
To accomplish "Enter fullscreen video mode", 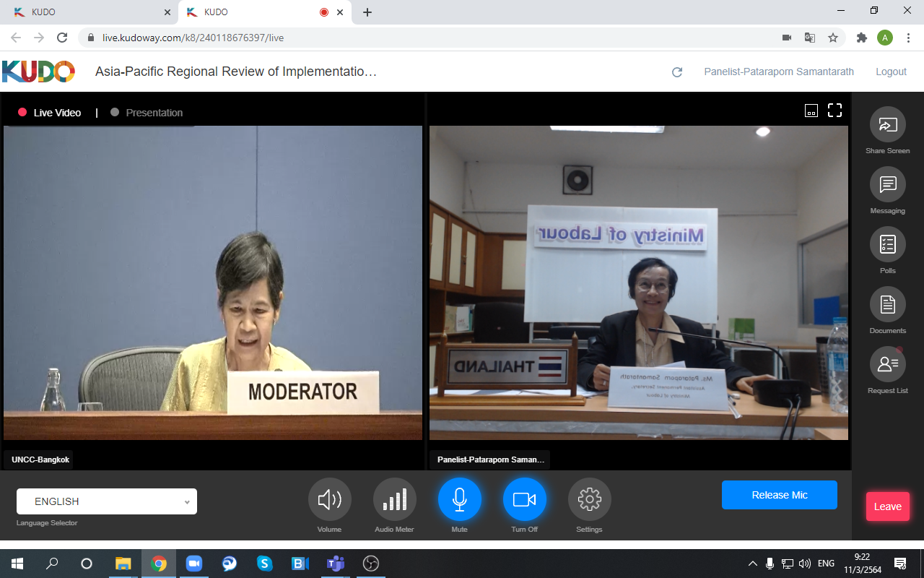I will (834, 110).
